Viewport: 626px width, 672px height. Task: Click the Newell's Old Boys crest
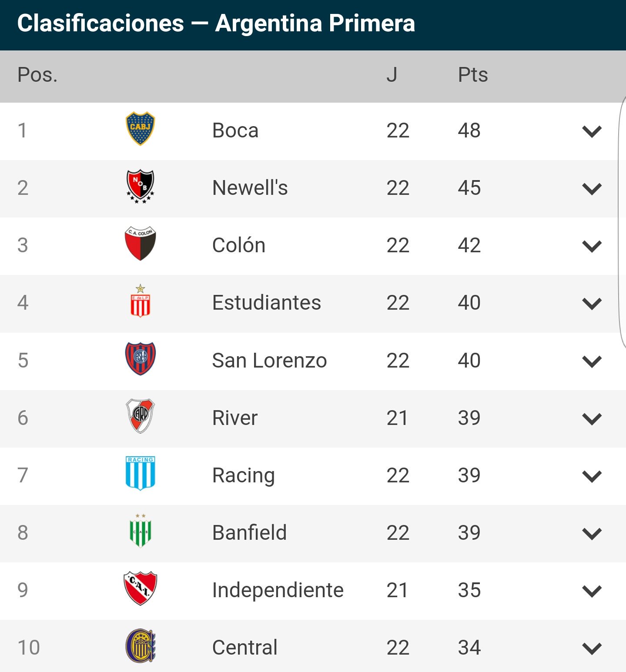point(140,187)
